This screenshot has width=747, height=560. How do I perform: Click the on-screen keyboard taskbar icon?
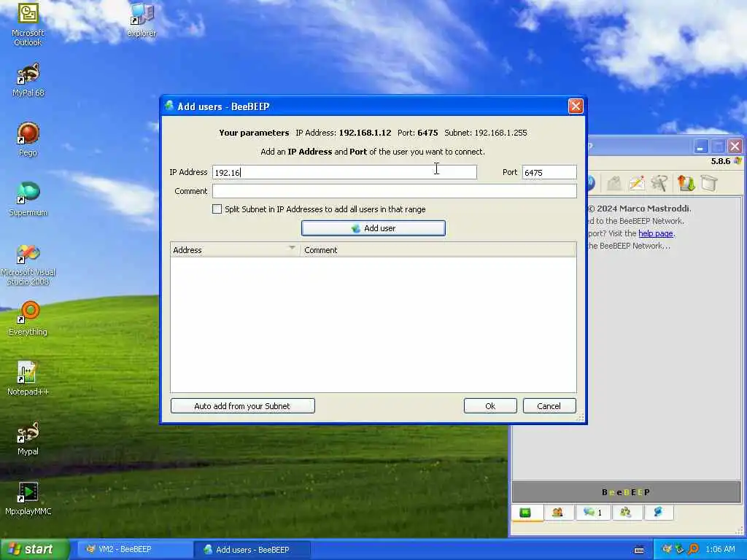coord(639,550)
